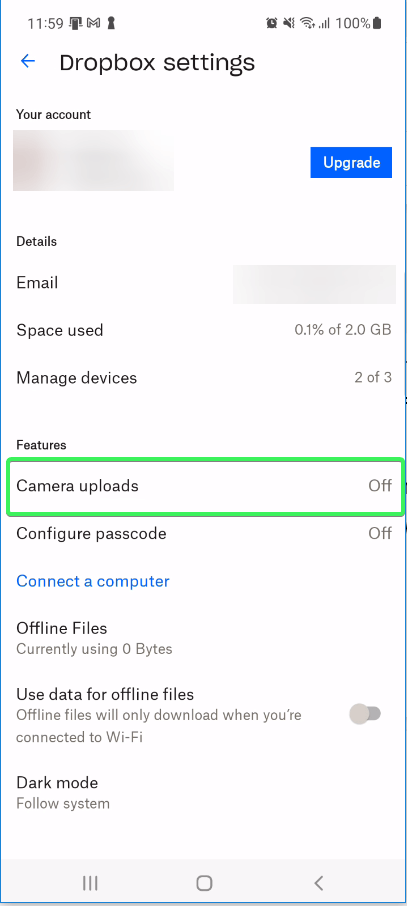Viewport: 407px width, 906px height.
Task: Tap the Gmail notification icon
Action: click(93, 23)
